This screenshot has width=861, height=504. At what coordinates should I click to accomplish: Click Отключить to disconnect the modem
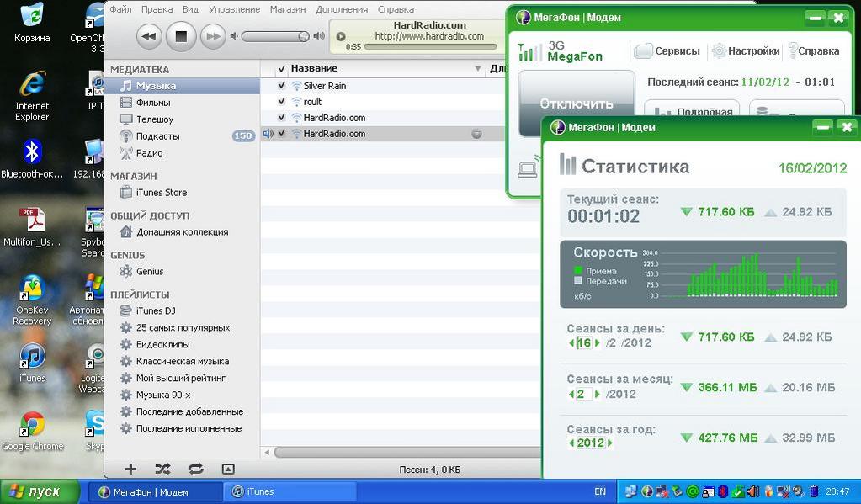576,103
